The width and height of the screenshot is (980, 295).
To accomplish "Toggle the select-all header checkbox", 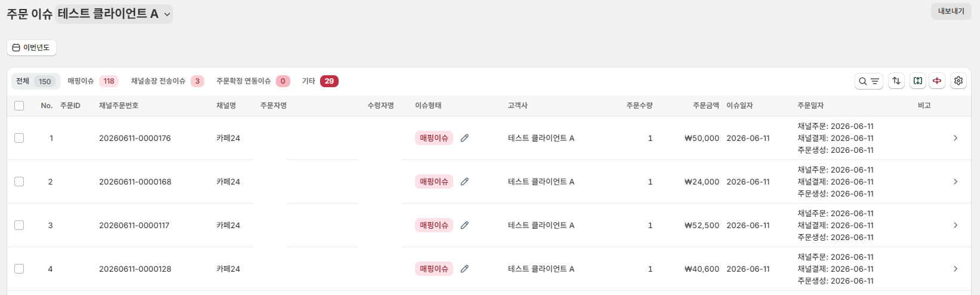I will [x=19, y=106].
